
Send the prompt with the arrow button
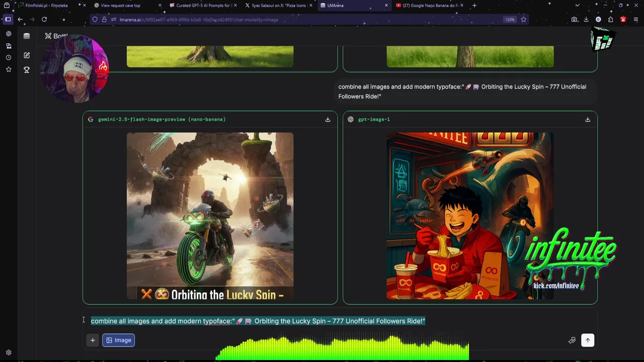coord(588,340)
